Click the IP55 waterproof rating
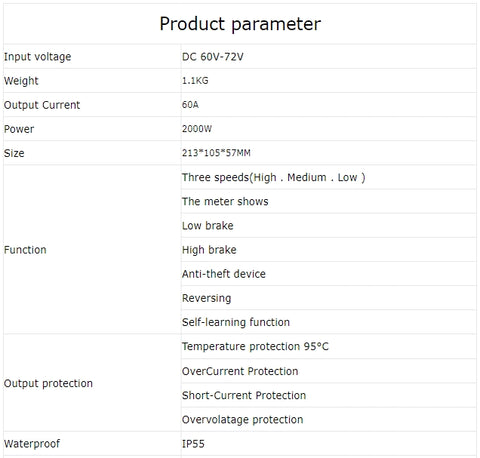Viewport: 480px width, 458px height. point(193,444)
